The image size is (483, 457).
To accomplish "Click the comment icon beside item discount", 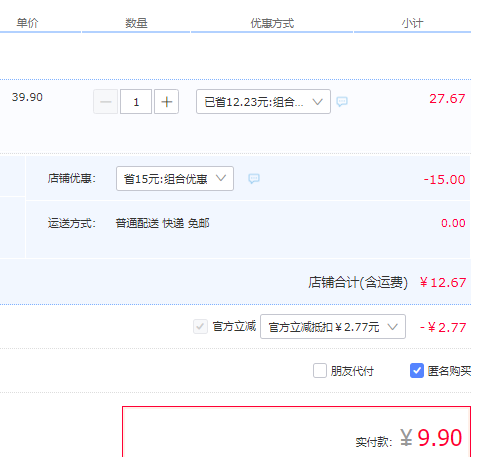I will coord(342,101).
